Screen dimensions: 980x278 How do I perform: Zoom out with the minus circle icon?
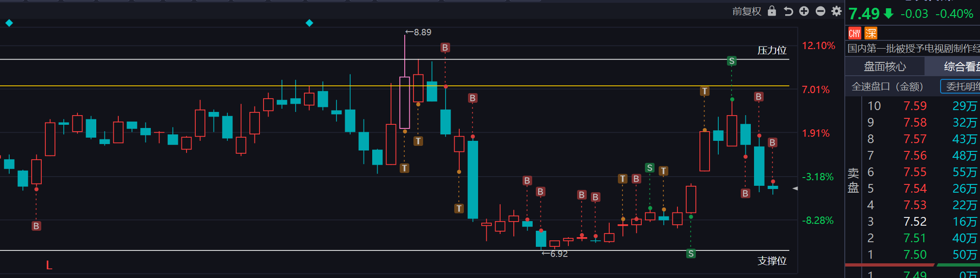[x=820, y=11]
